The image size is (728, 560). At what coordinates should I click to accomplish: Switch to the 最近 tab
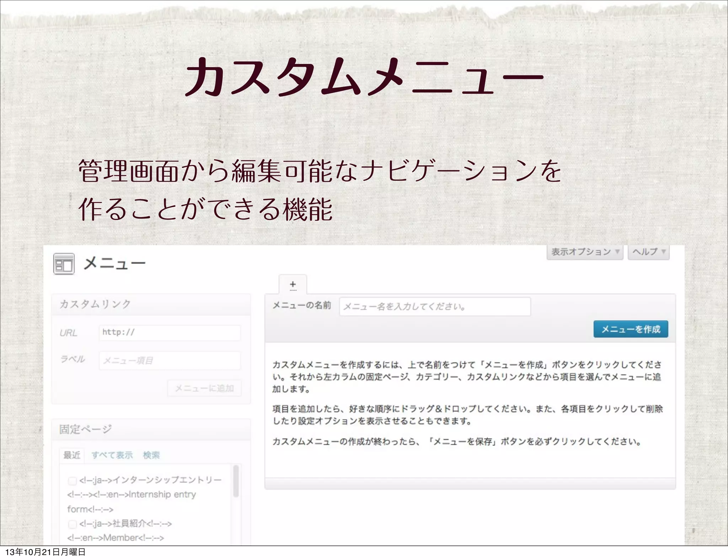click(x=72, y=455)
